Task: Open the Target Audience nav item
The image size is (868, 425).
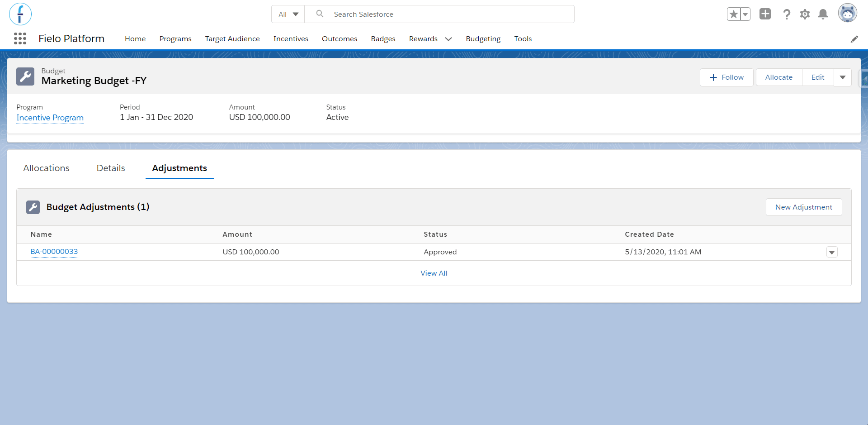Action: pyautogui.click(x=232, y=39)
